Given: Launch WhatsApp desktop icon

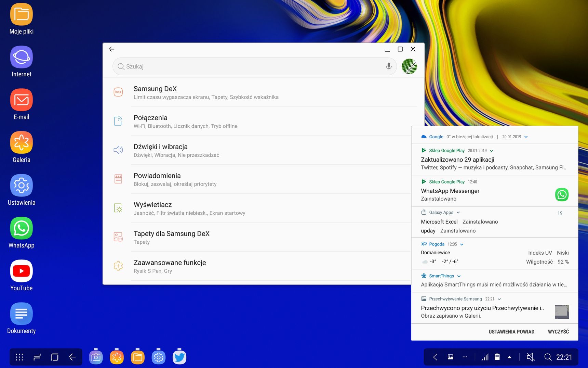Looking at the screenshot, I should click(x=22, y=233).
